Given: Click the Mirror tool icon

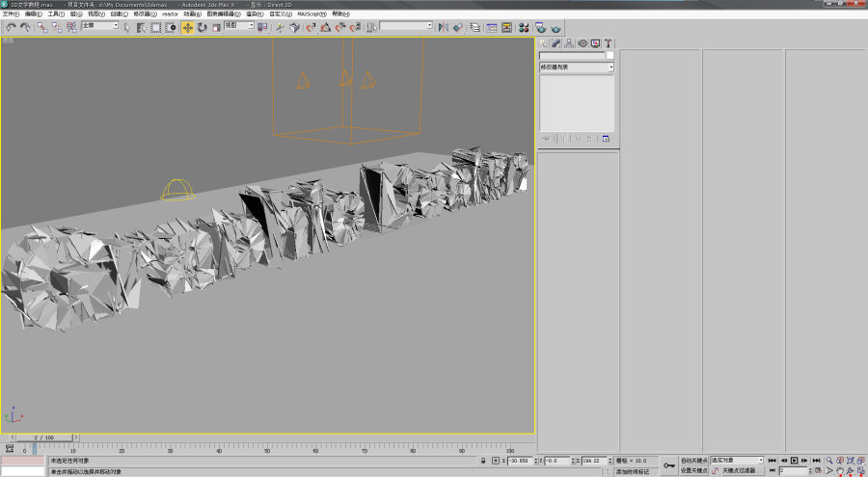Looking at the screenshot, I should tap(443, 27).
